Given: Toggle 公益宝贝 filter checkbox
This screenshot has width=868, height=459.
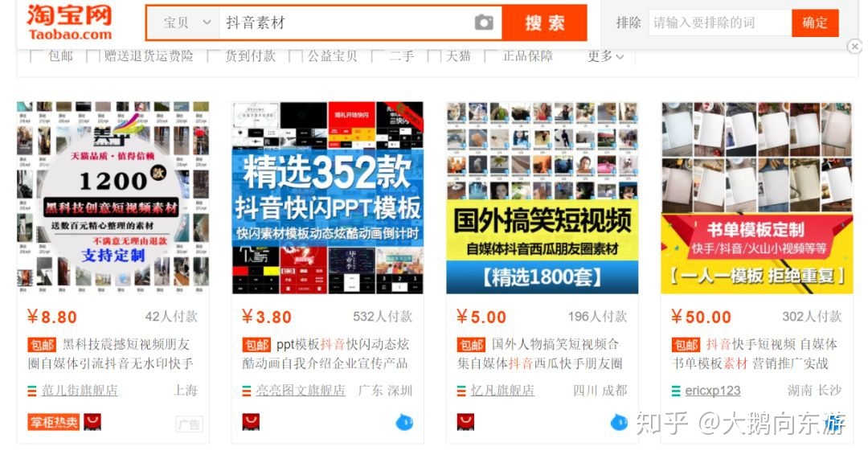Looking at the screenshot, I should coord(296,56).
